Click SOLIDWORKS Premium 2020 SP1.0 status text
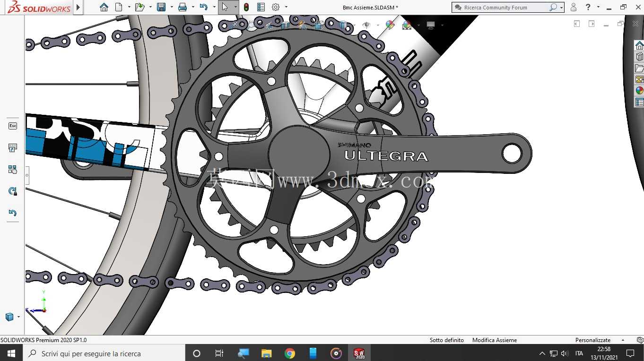This screenshot has height=361, width=644. coord(44,340)
